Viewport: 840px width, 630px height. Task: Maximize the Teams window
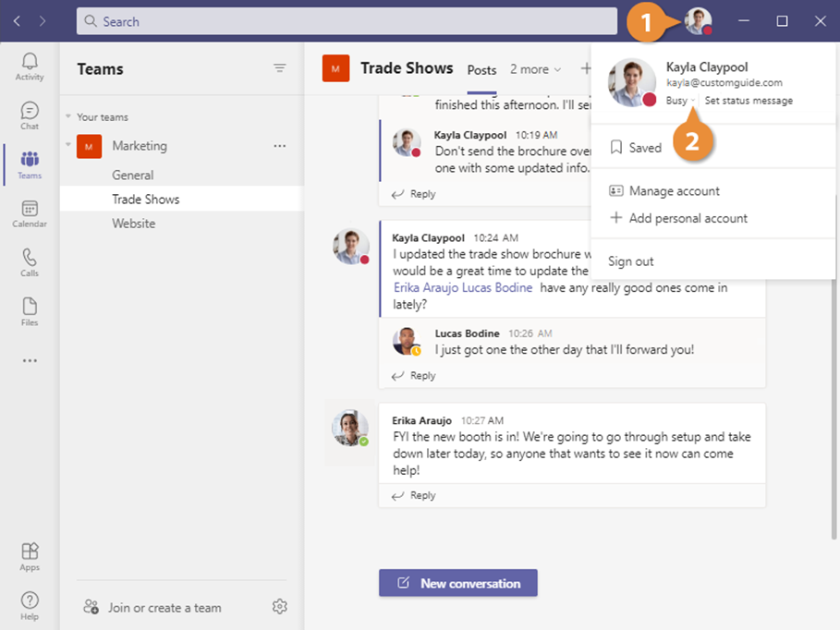[x=782, y=21]
